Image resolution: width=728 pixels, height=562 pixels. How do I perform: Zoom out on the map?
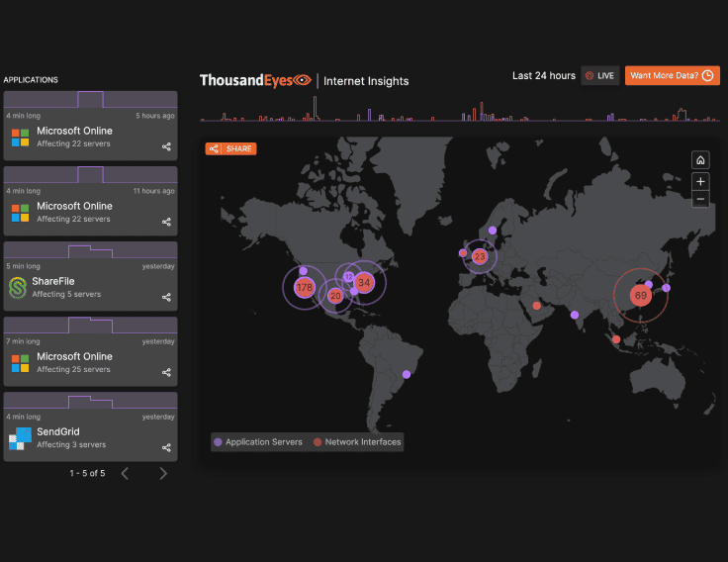coord(700,199)
